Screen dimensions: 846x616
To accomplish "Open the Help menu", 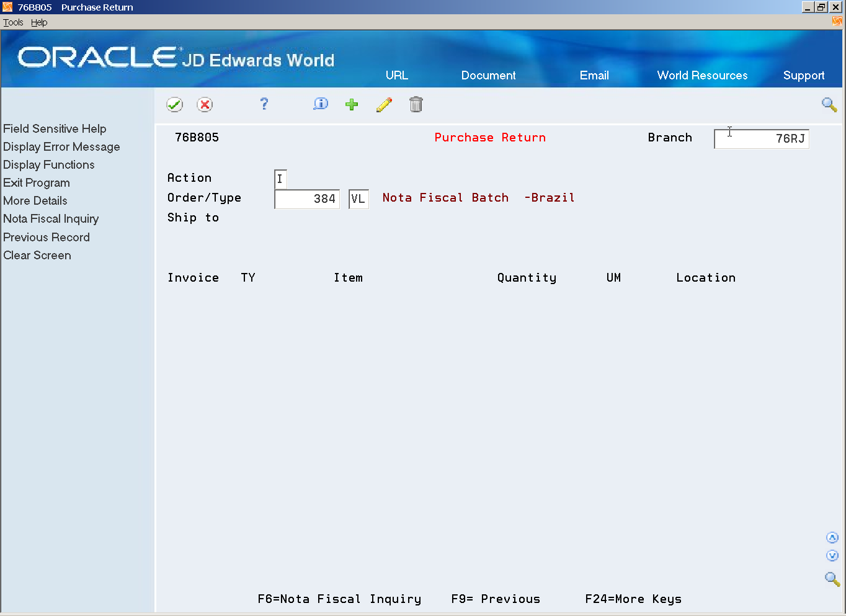I will click(x=39, y=22).
